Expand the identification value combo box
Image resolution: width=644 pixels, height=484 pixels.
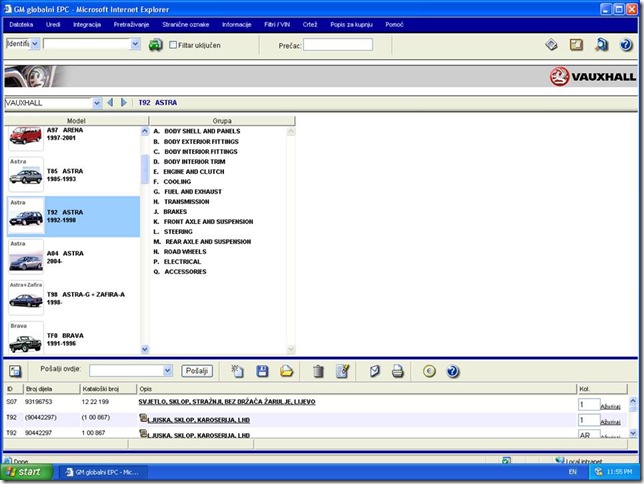point(136,44)
